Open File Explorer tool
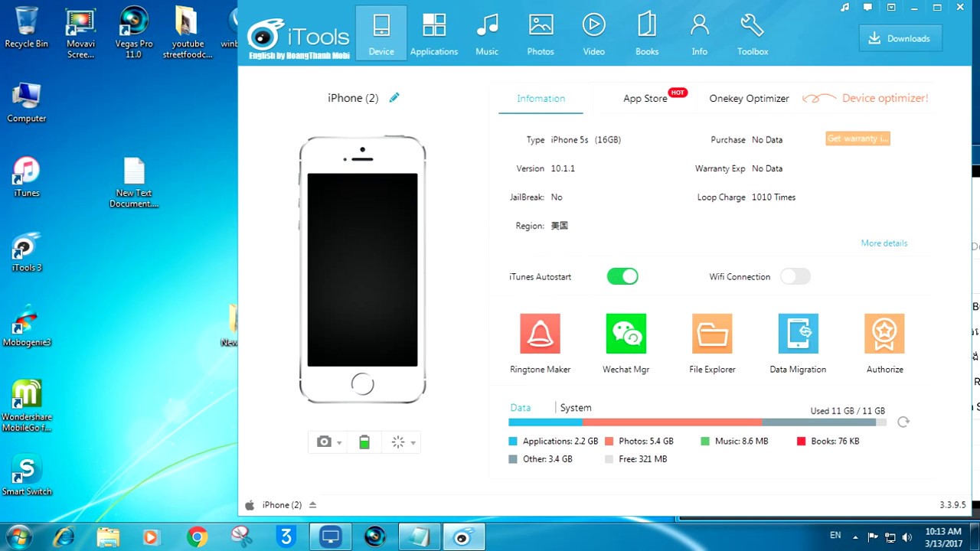 pyautogui.click(x=712, y=343)
